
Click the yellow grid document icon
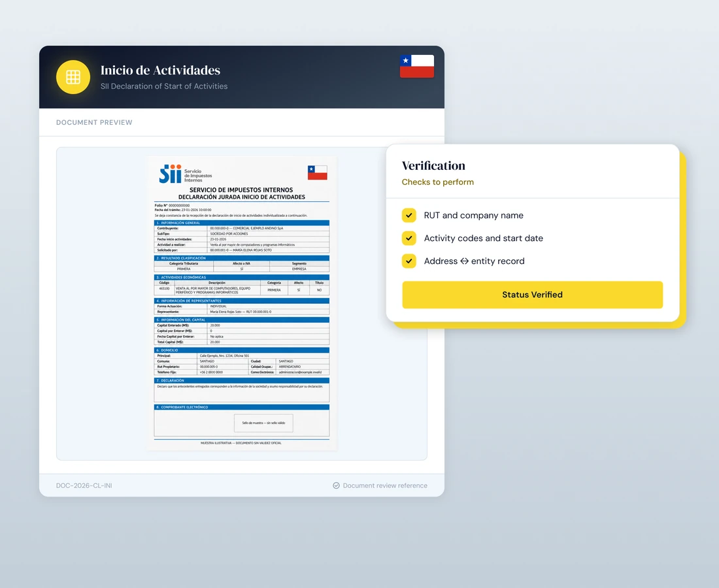pos(73,77)
